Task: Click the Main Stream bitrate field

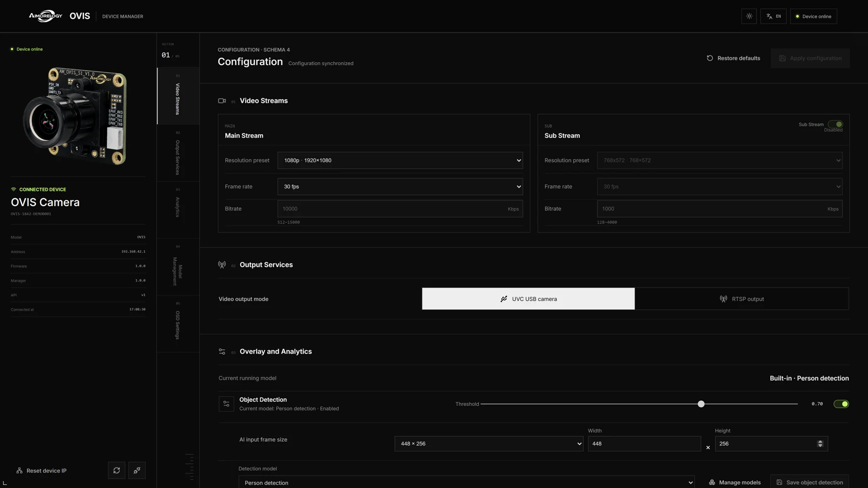Action: click(400, 209)
